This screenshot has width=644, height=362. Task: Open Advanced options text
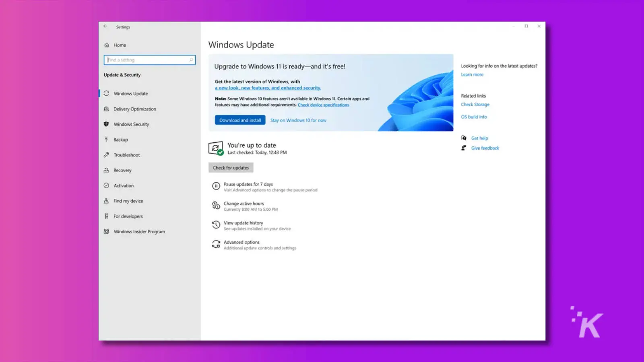(x=242, y=242)
